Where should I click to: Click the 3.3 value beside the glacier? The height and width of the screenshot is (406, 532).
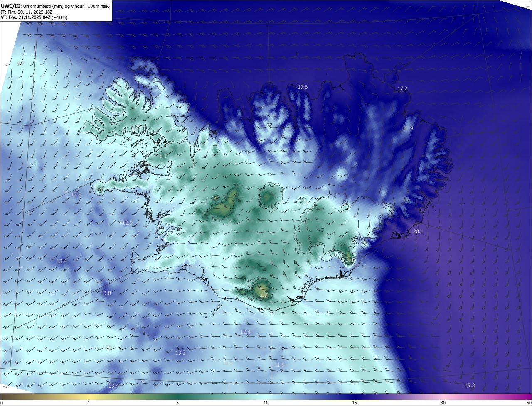[x=216, y=198]
